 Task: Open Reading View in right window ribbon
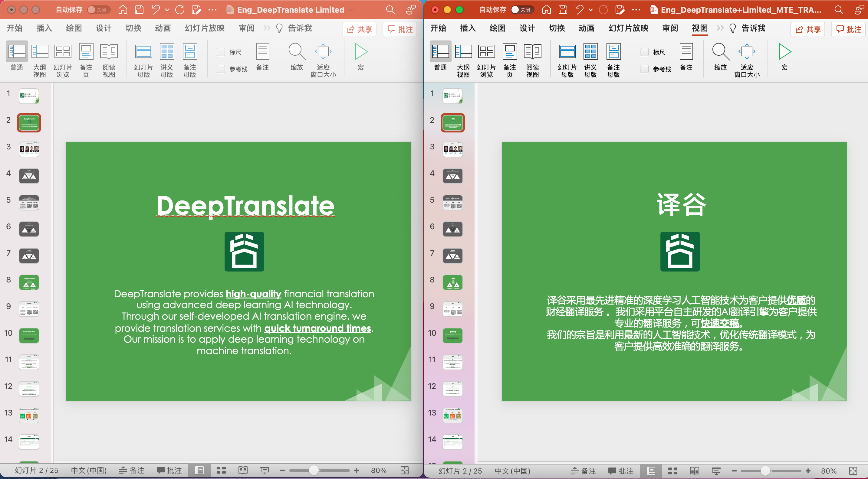tap(532, 60)
